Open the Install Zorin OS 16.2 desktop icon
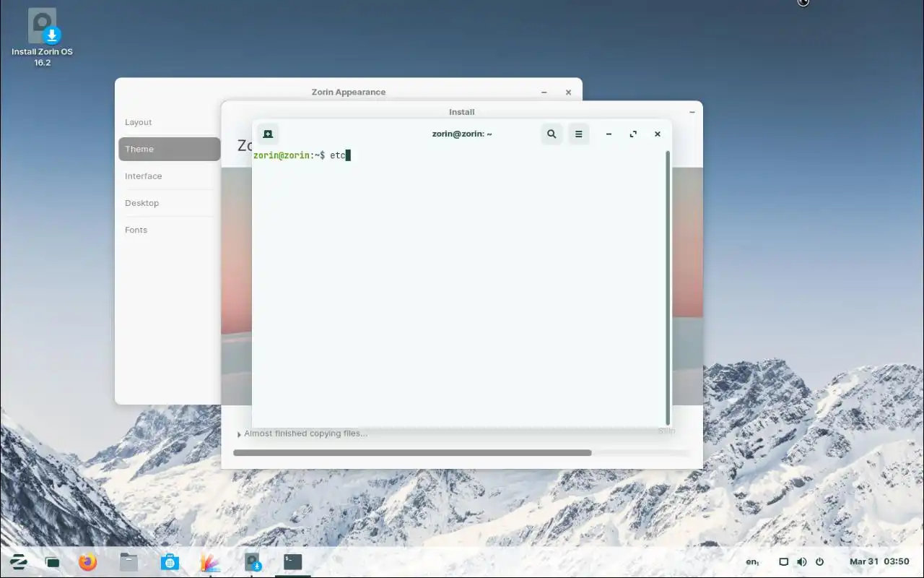The image size is (924, 578). tap(42, 38)
